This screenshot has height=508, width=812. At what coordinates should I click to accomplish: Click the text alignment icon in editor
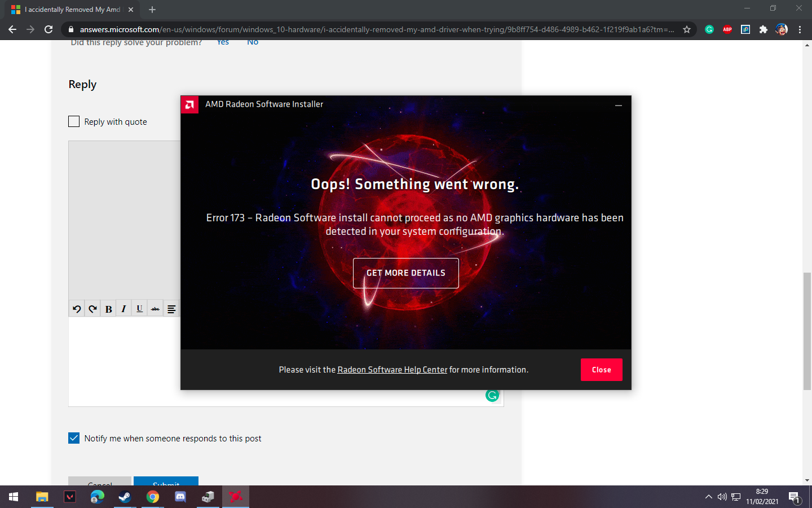coord(171,309)
